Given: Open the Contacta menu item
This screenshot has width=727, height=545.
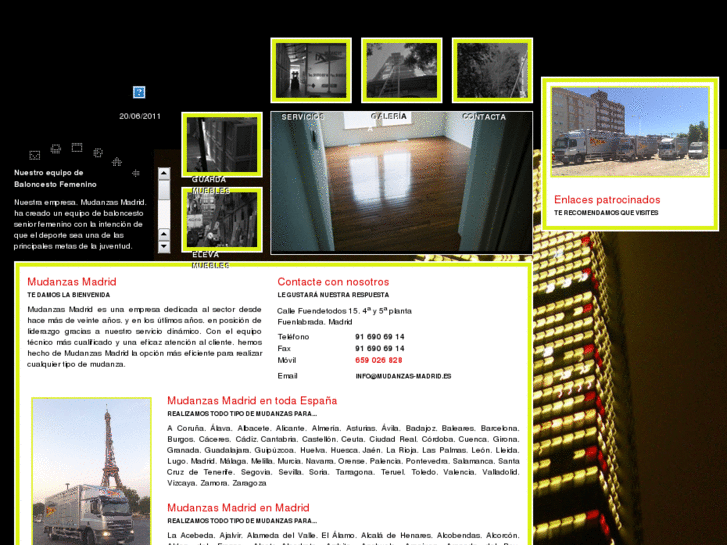Looking at the screenshot, I should (x=484, y=117).
